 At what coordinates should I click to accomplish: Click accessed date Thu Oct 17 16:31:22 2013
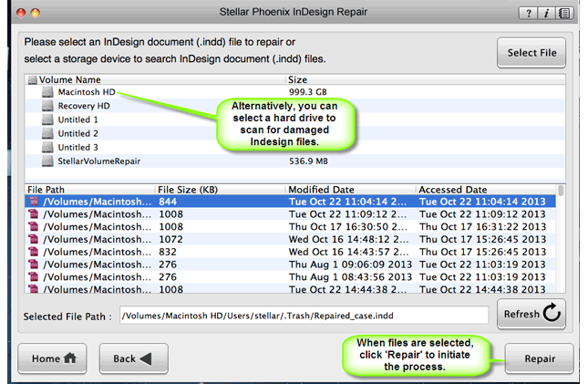point(482,227)
